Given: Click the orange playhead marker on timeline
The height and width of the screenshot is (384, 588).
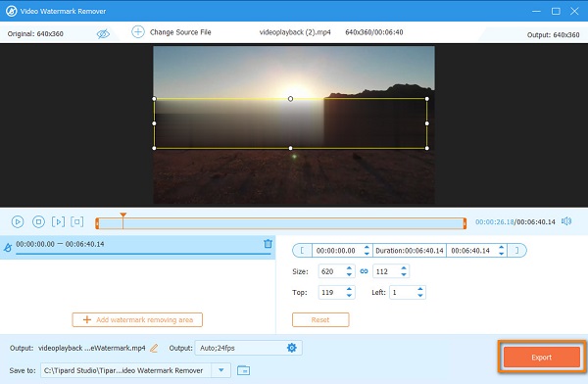Looking at the screenshot, I should [x=123, y=216].
